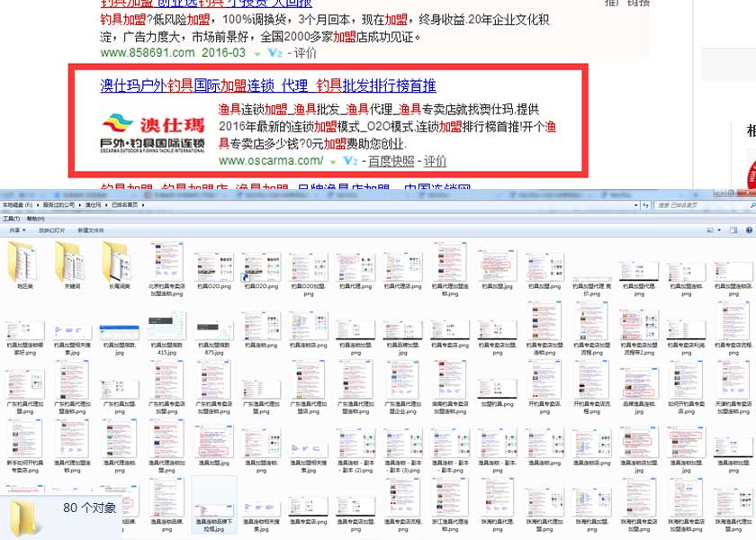
Task: Navigate to 本地磁盘 (F:) in the breadcrumb
Action: pos(17,205)
